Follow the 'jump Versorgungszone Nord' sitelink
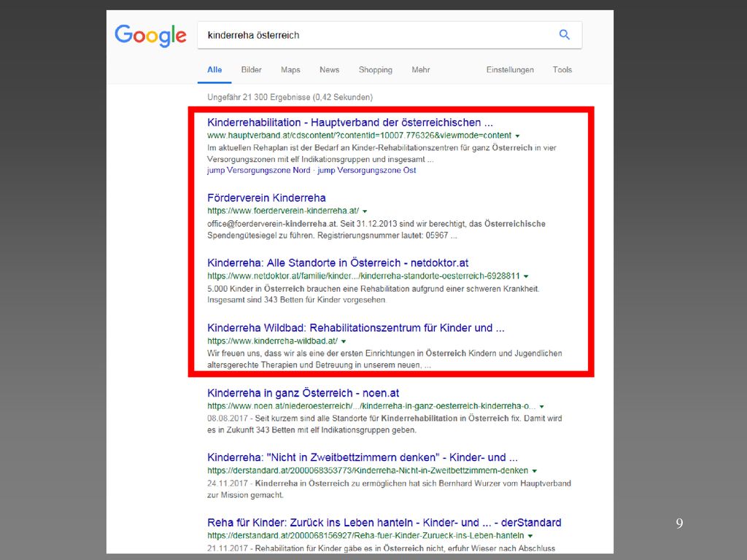This screenshot has width=747, height=560. [259, 170]
